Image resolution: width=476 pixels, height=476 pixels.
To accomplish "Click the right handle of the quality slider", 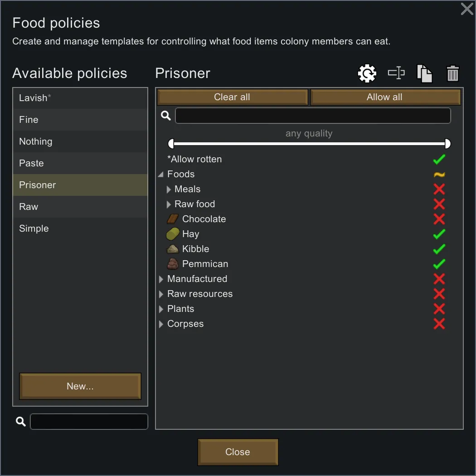I will coord(447,144).
